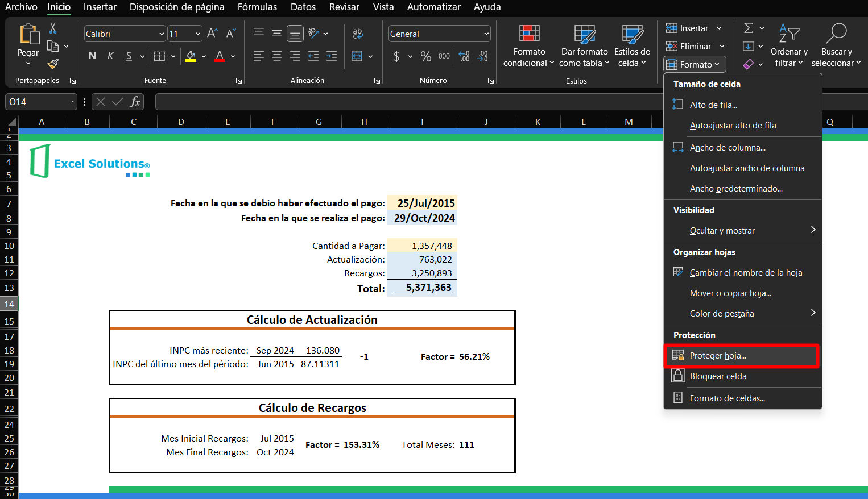Open the fill color dropdown arrow

coord(204,56)
